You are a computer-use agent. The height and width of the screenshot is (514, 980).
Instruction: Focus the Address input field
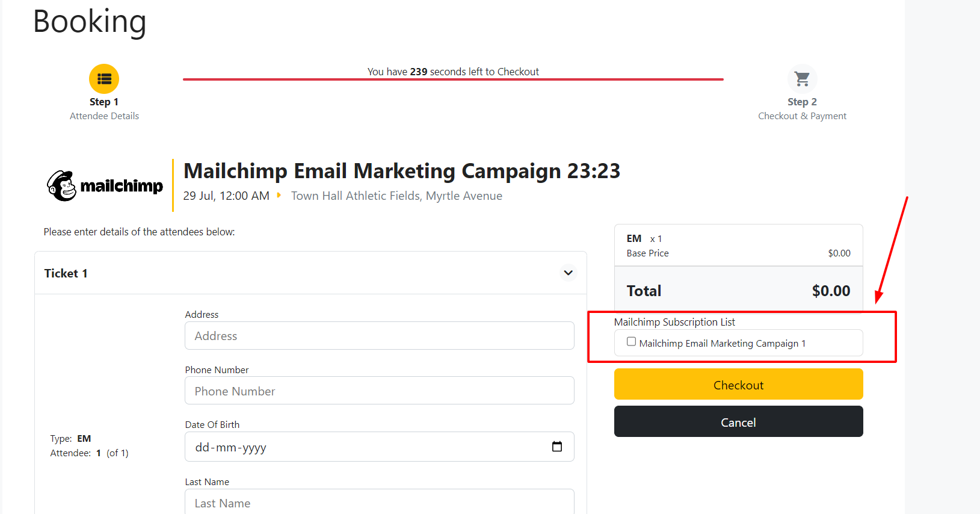tap(379, 336)
